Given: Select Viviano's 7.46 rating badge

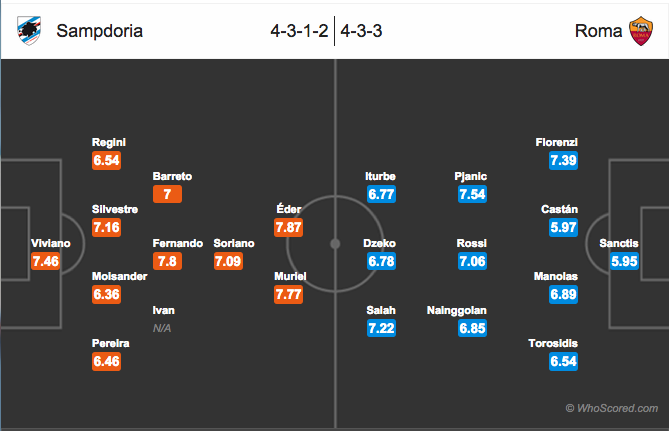Looking at the screenshot, I should click(45, 261).
